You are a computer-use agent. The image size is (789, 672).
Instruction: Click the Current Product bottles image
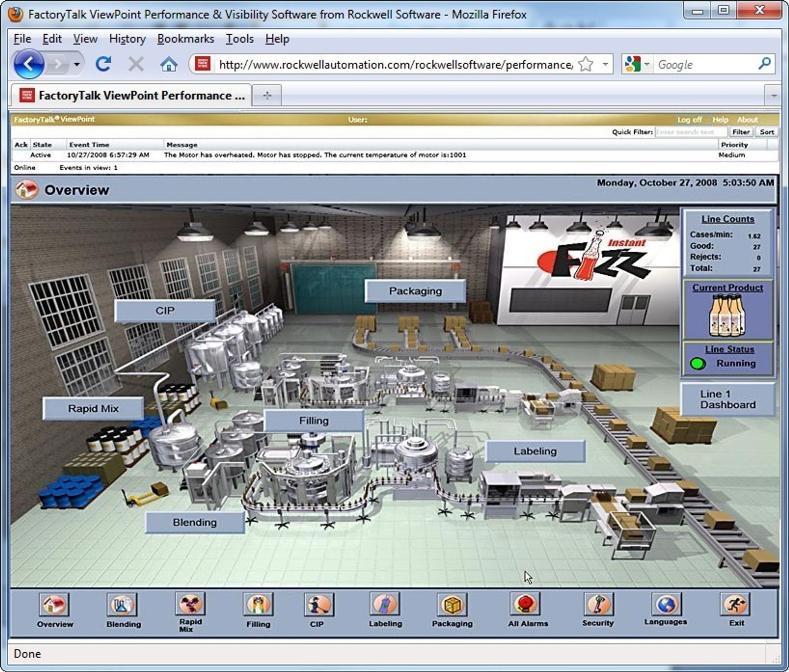[727, 315]
